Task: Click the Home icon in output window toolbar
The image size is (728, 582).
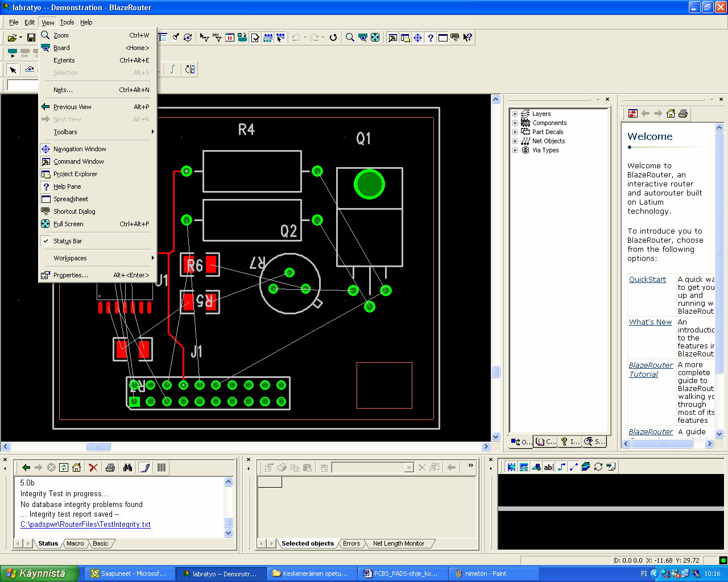Action: [76, 467]
